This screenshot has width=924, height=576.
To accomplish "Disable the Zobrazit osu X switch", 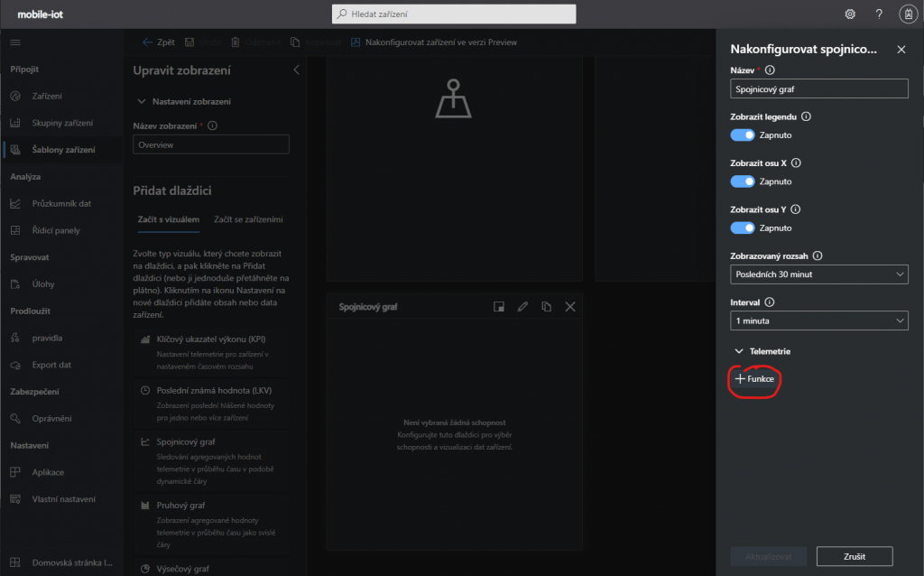I will tap(743, 181).
